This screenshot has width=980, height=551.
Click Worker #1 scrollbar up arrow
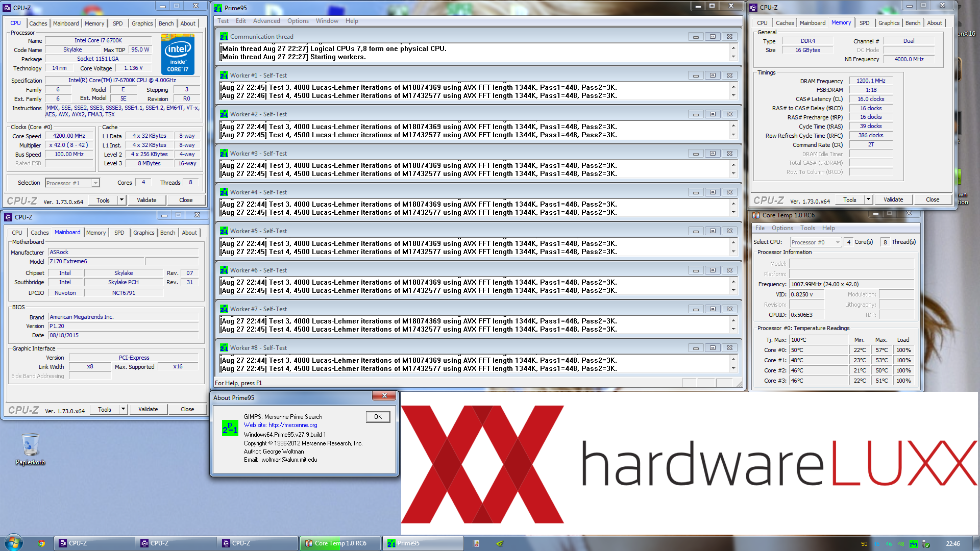(x=733, y=87)
